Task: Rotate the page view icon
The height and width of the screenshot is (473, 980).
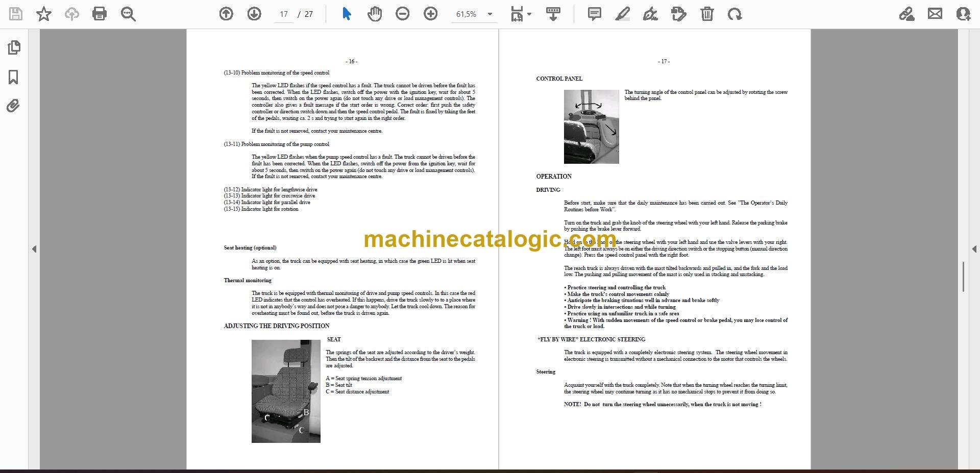Action: [735, 14]
